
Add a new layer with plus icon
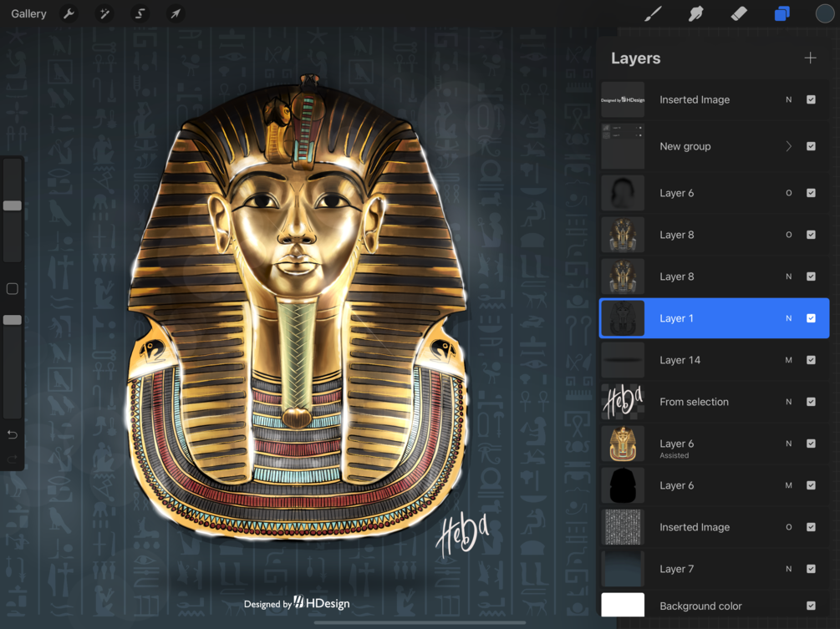point(810,58)
